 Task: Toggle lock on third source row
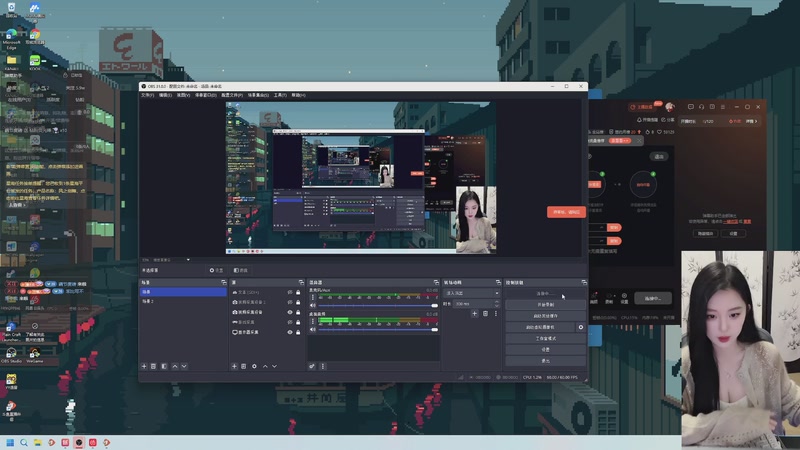pos(298,312)
